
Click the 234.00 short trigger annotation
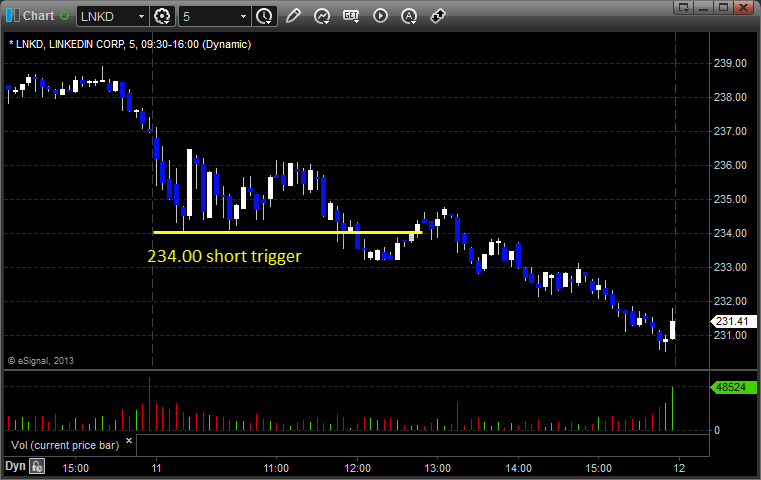pyautogui.click(x=224, y=256)
